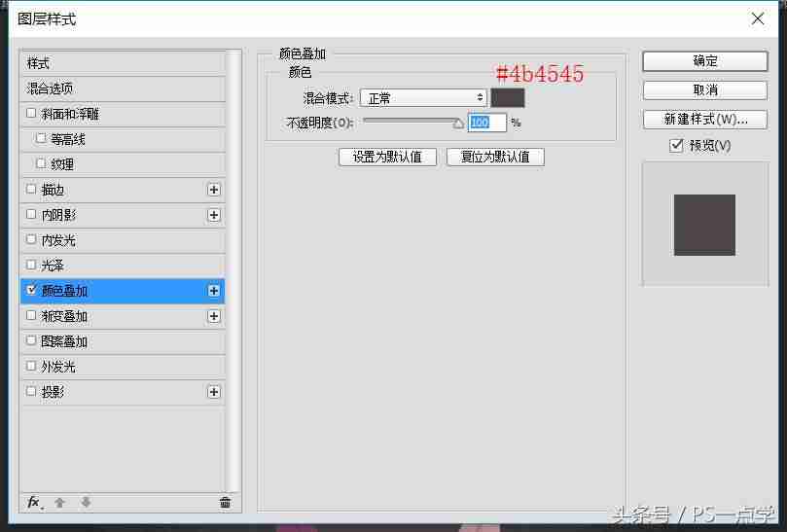Viewport: 787px width, 532px height.
Task: Move effect down with the down arrow
Action: tap(86, 502)
